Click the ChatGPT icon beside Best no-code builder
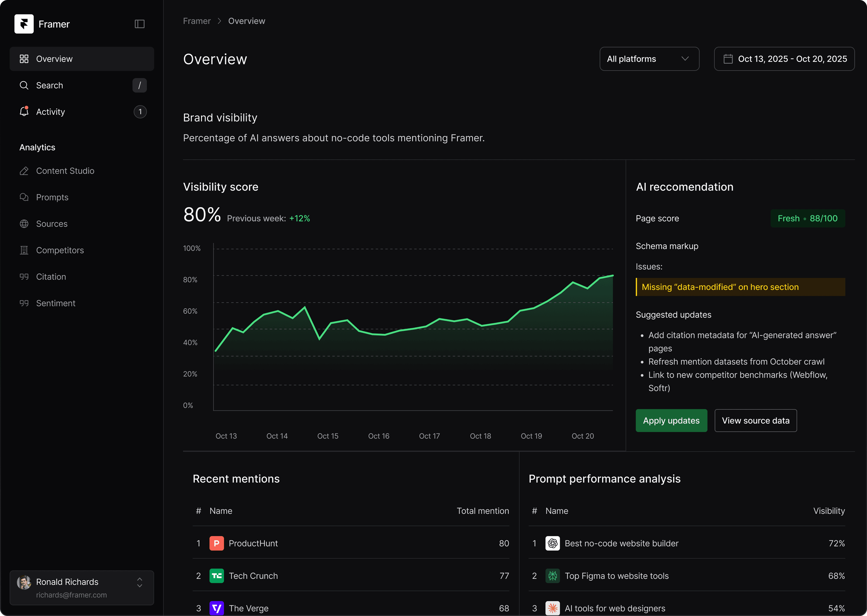 (x=552, y=543)
